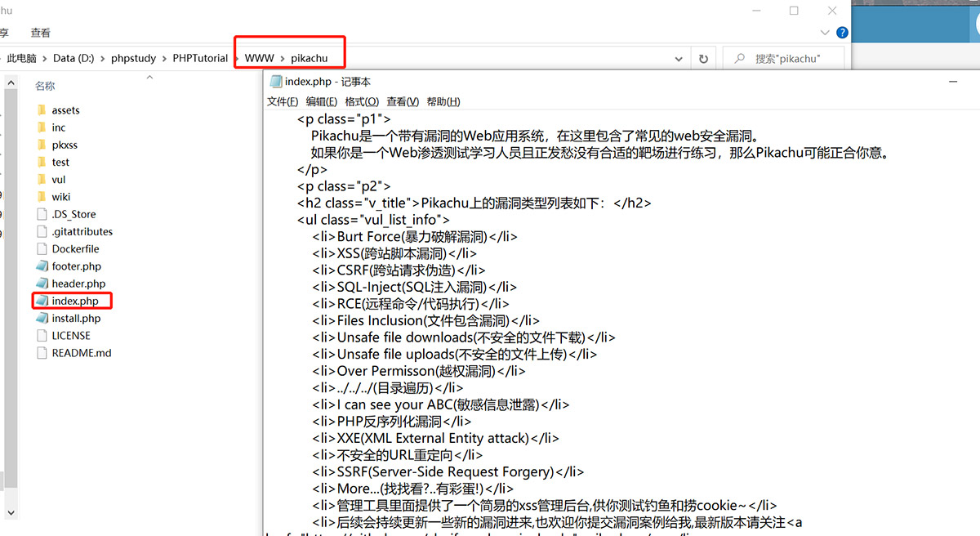Click the ul class="vul_list_info" line
The image size is (980, 536).
pos(373,220)
